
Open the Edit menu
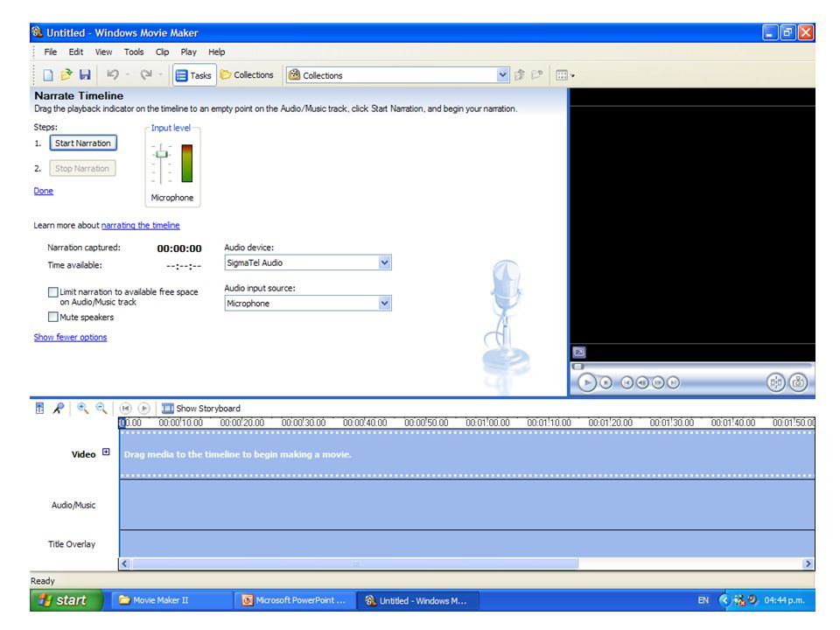pyautogui.click(x=75, y=52)
